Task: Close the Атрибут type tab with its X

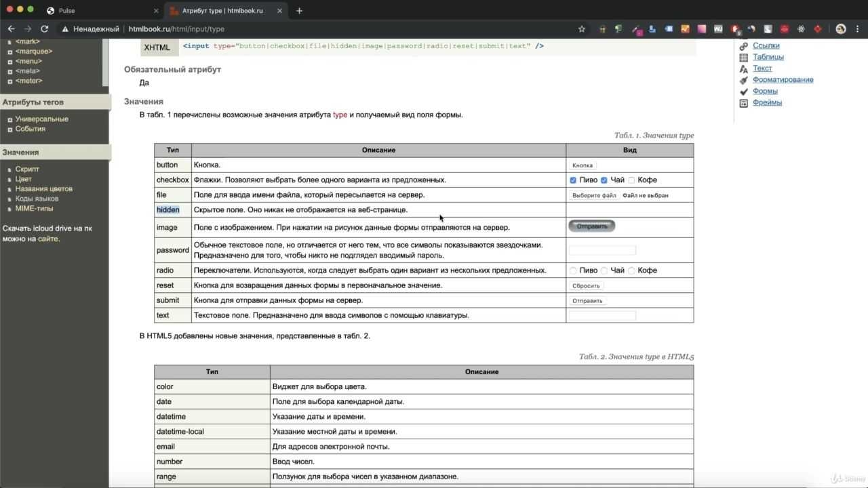Action: pyautogui.click(x=279, y=11)
